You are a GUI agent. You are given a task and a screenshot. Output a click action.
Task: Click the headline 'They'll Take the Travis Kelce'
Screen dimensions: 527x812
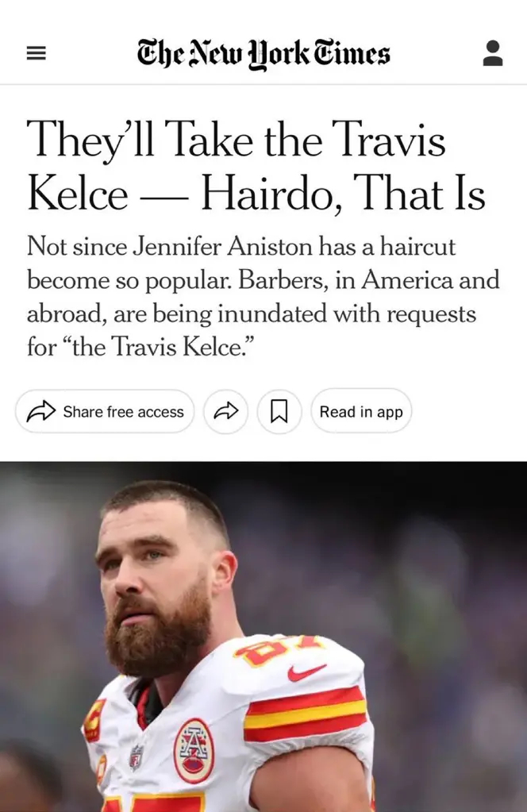point(236,166)
